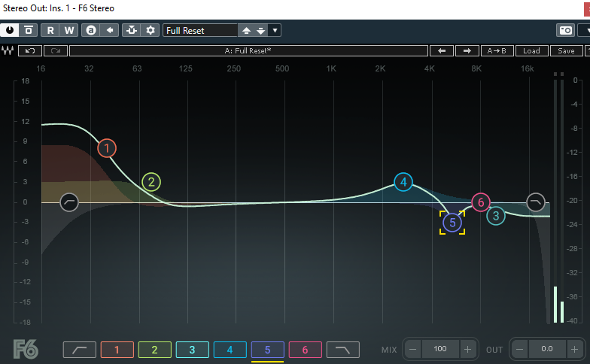The width and height of the screenshot is (590, 364).
Task: Go to the previous preset arrow
Action: tap(442, 51)
